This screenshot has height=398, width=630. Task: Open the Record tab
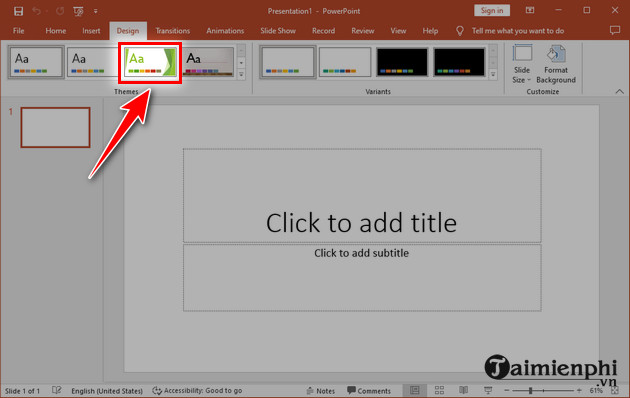[323, 31]
